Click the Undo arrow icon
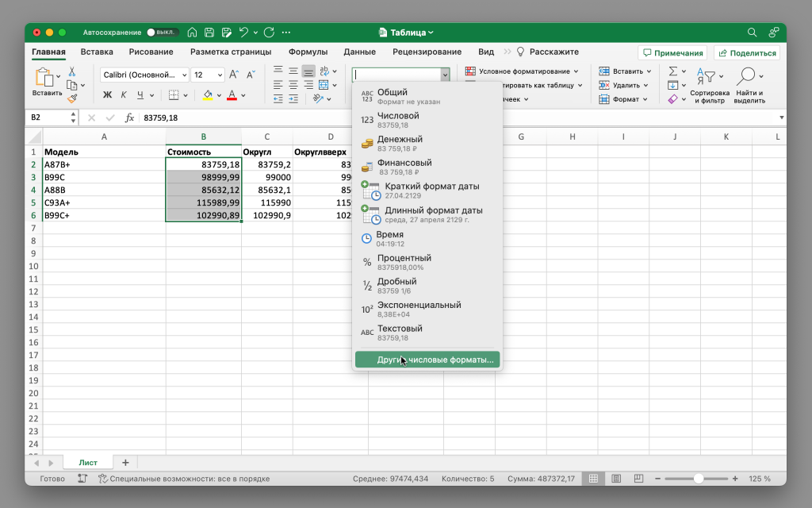The height and width of the screenshot is (508, 812). pyautogui.click(x=243, y=32)
